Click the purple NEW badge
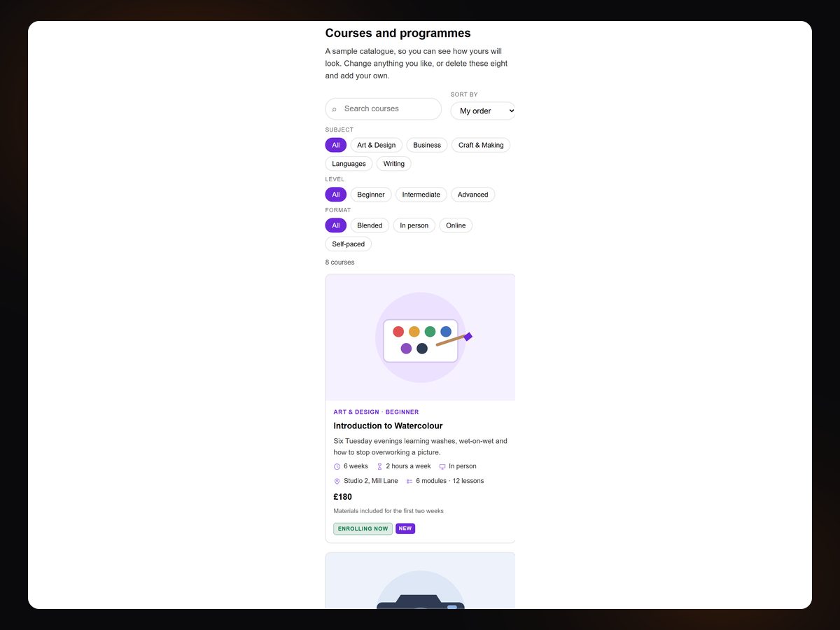The image size is (840, 630). (x=405, y=528)
